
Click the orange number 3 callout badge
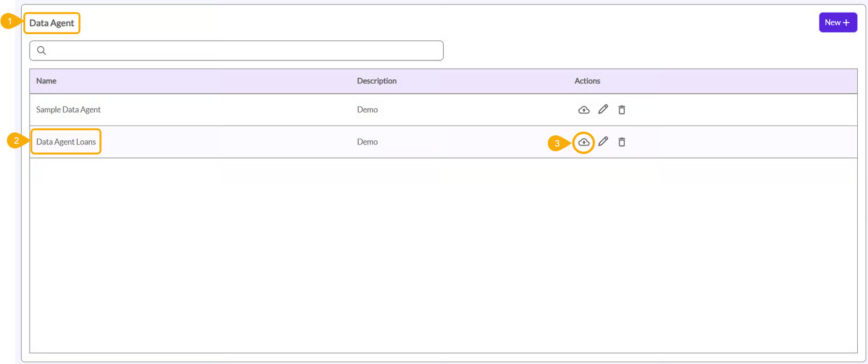coord(557,143)
